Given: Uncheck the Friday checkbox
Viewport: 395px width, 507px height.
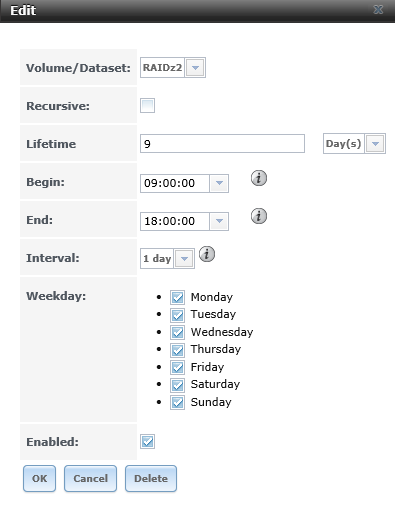Looking at the screenshot, I should (x=177, y=367).
